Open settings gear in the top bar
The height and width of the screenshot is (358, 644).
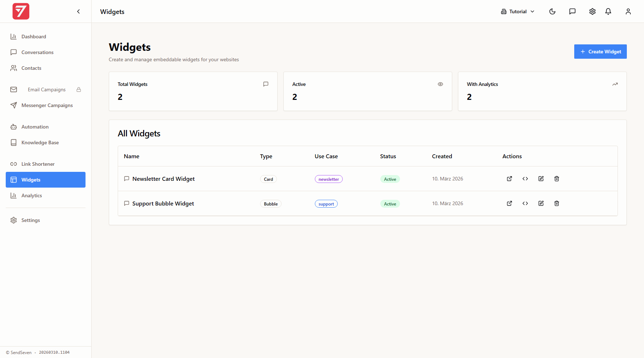click(x=592, y=11)
